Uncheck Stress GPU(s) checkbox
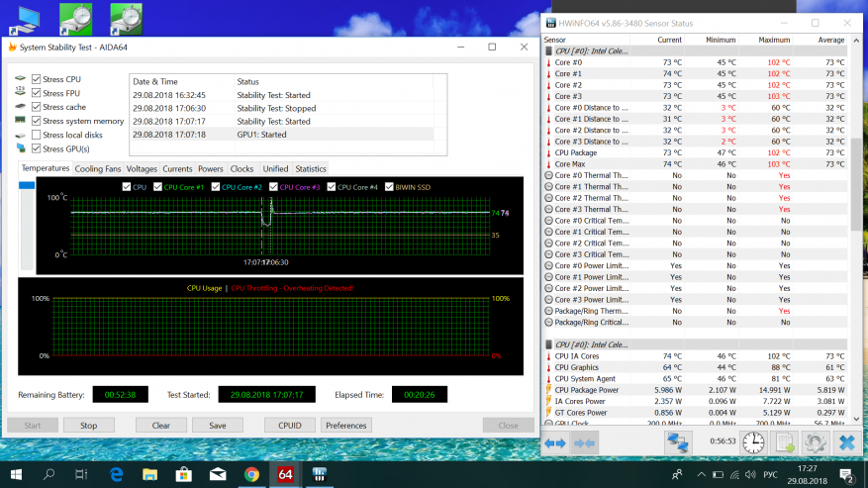 point(36,148)
